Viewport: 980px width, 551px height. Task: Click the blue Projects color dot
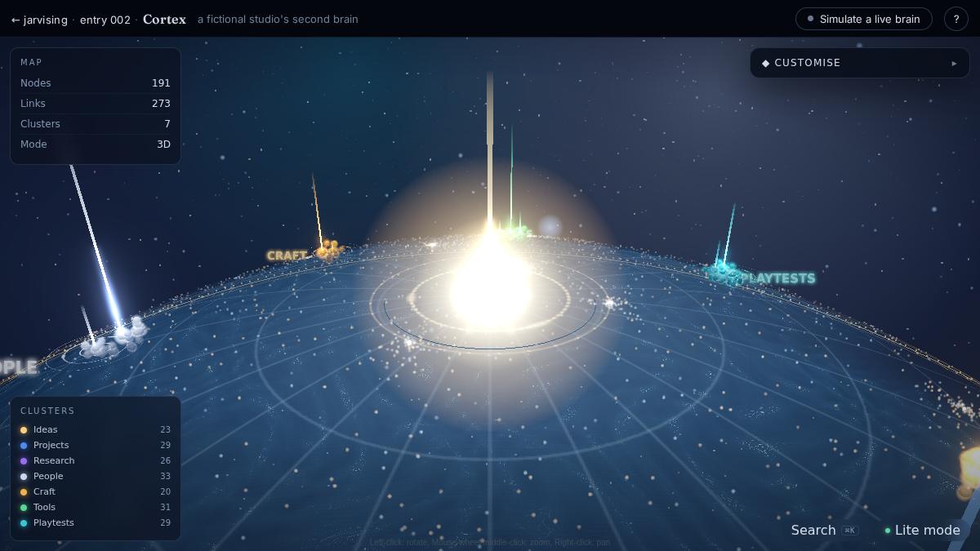24,446
